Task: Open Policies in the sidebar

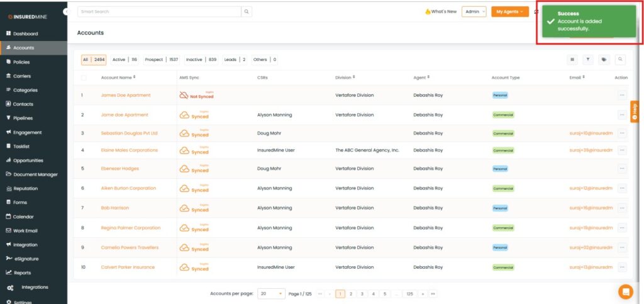Action: click(x=21, y=62)
